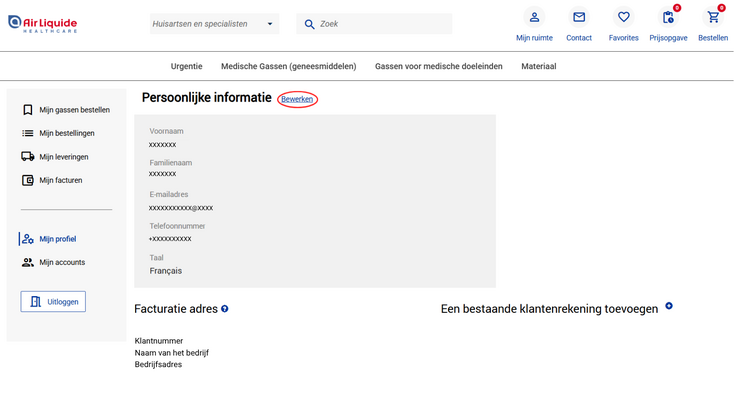
Task: Click Een bestaande klantenrekening toevoegen heading
Action: [549, 309]
